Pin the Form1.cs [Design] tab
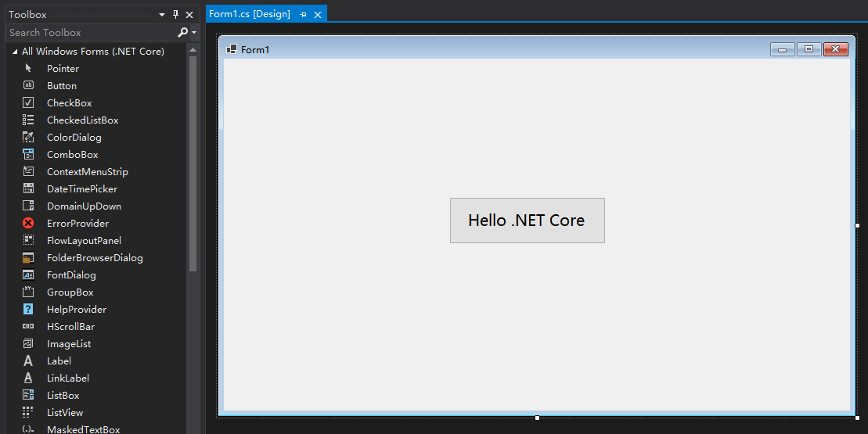868x434 pixels. pos(304,14)
